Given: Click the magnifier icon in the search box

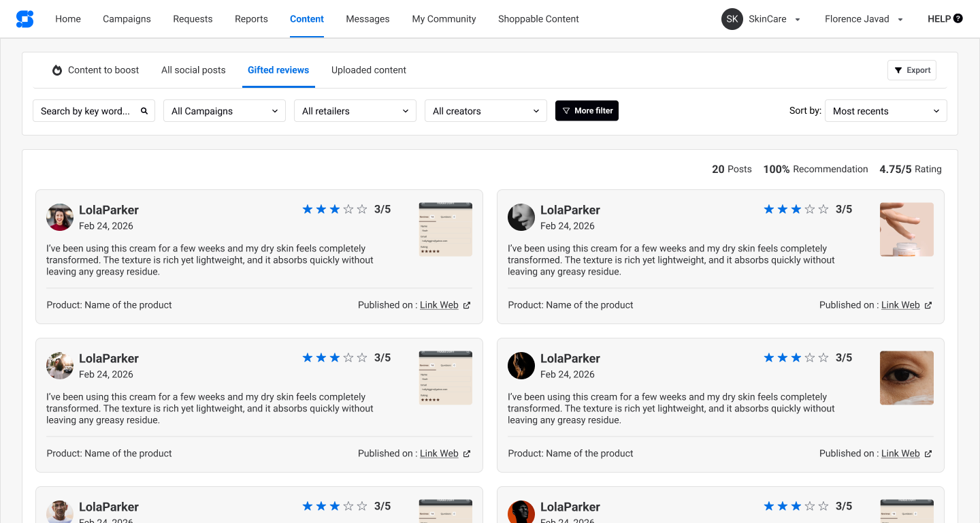Looking at the screenshot, I should 144,111.
